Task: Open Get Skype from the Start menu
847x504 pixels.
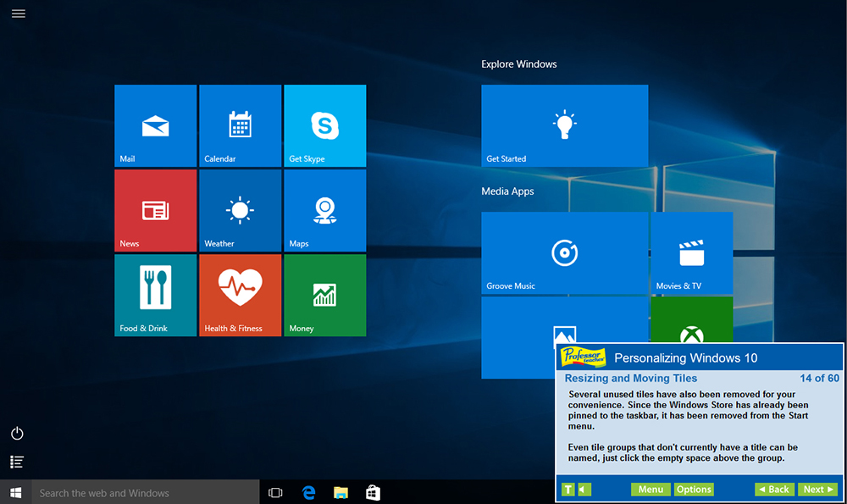Action: tap(324, 125)
